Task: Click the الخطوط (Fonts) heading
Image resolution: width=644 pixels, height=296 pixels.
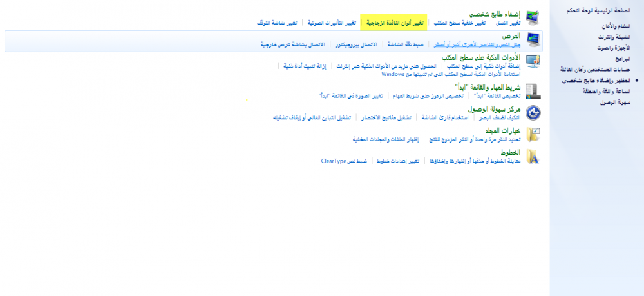Action: (x=510, y=152)
